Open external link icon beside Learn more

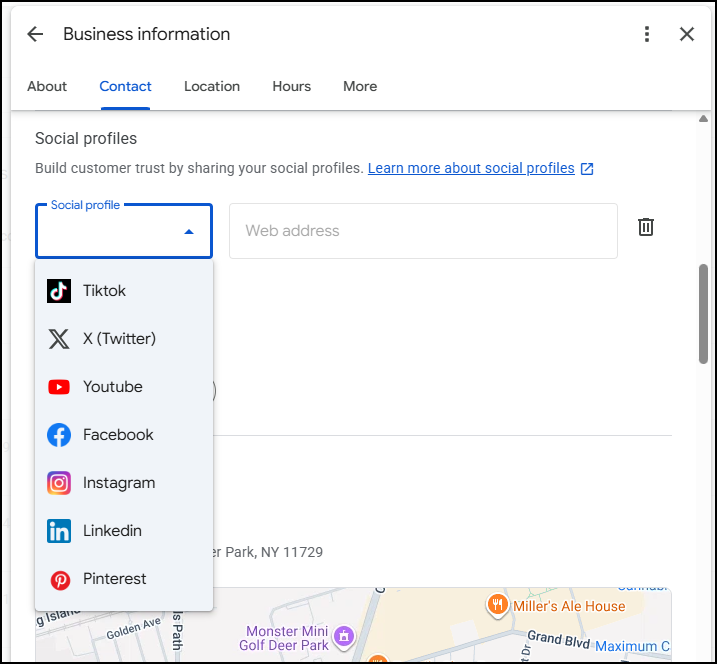pyautogui.click(x=587, y=169)
